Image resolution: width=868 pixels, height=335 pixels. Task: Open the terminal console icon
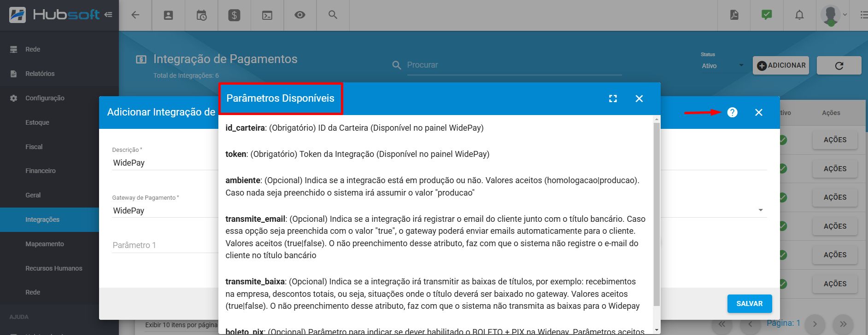(267, 15)
